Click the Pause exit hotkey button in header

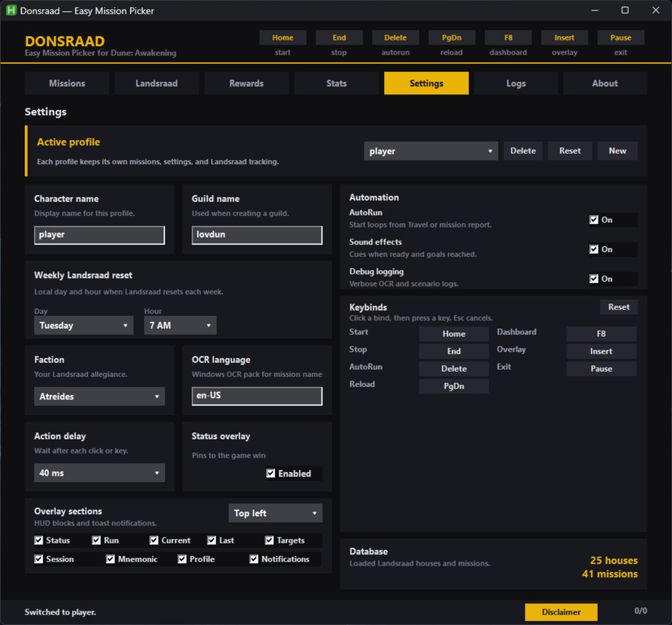620,38
